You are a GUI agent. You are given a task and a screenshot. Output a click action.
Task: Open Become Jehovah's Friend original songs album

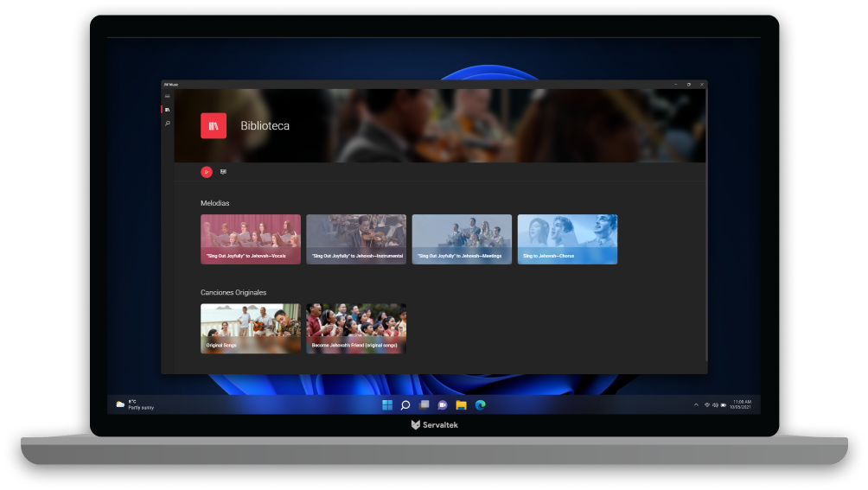coord(356,328)
